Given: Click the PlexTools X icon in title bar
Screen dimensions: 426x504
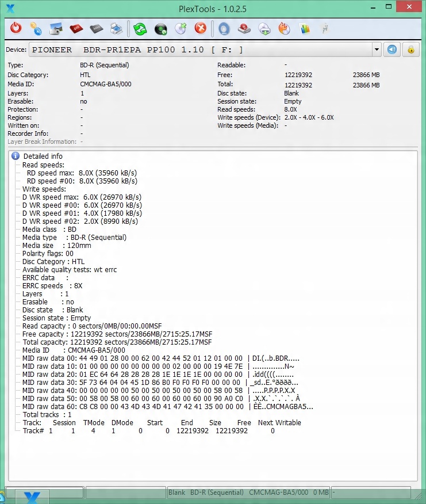Looking at the screenshot, I should [9, 8].
